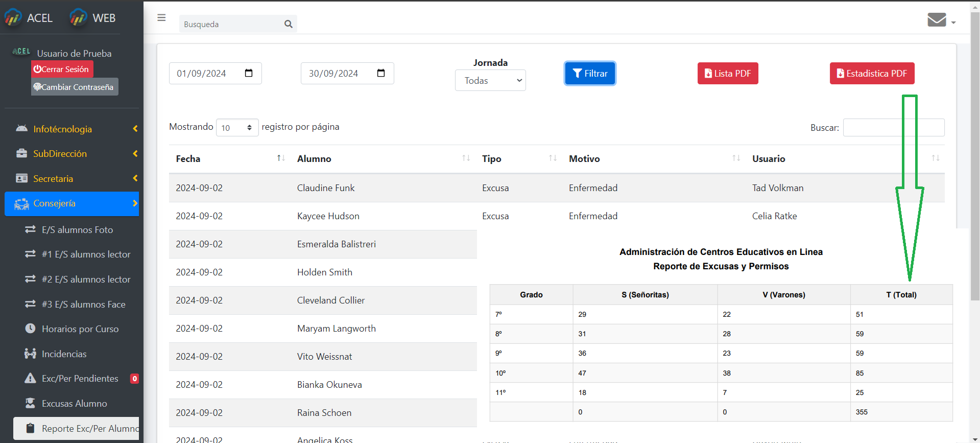980x443 pixels.
Task: Open calendar picker for start date 01/09/2024
Action: click(249, 73)
